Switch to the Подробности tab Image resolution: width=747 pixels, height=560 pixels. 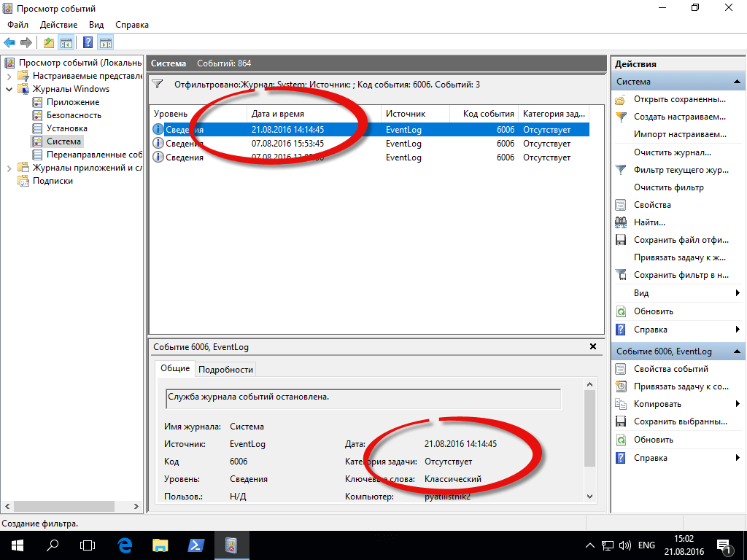tap(225, 369)
